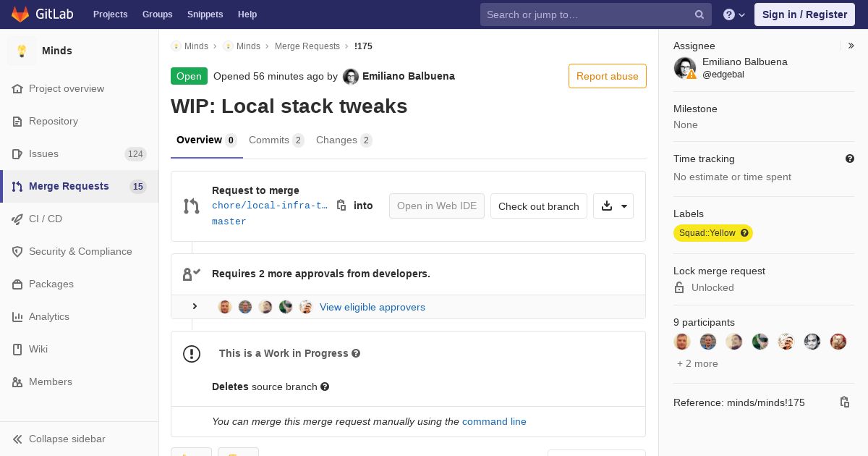Click the download icon dropdown

pyautogui.click(x=613, y=206)
